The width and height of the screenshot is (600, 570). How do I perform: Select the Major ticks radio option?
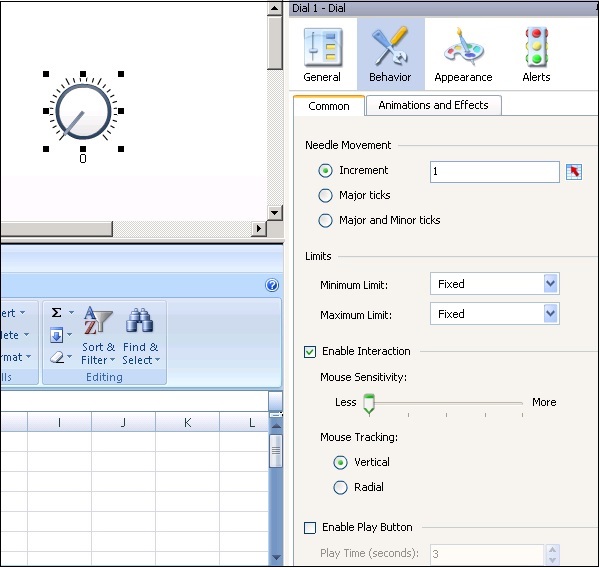326,195
